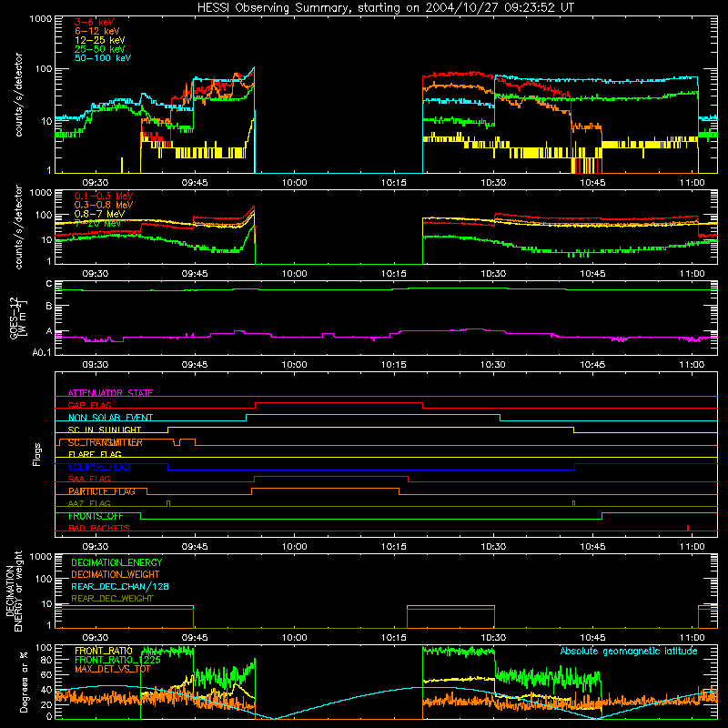
Task: Select the SAA_FLAG label
Action: coord(89,479)
